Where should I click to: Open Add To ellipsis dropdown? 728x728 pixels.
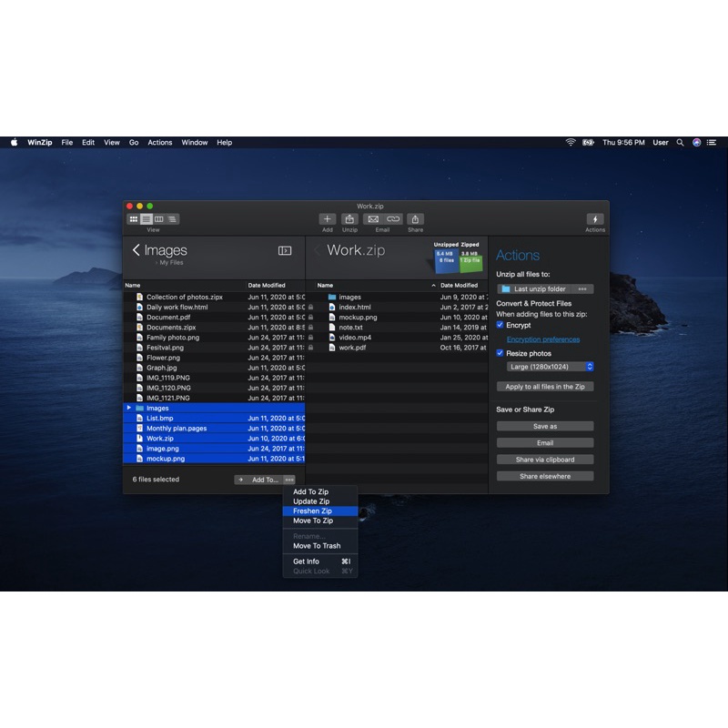click(x=289, y=480)
